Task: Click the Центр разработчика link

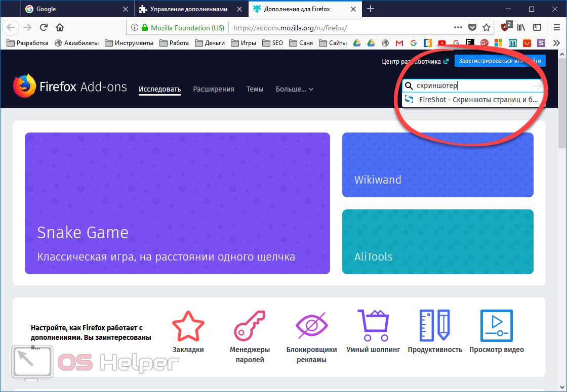Action: 415,61
